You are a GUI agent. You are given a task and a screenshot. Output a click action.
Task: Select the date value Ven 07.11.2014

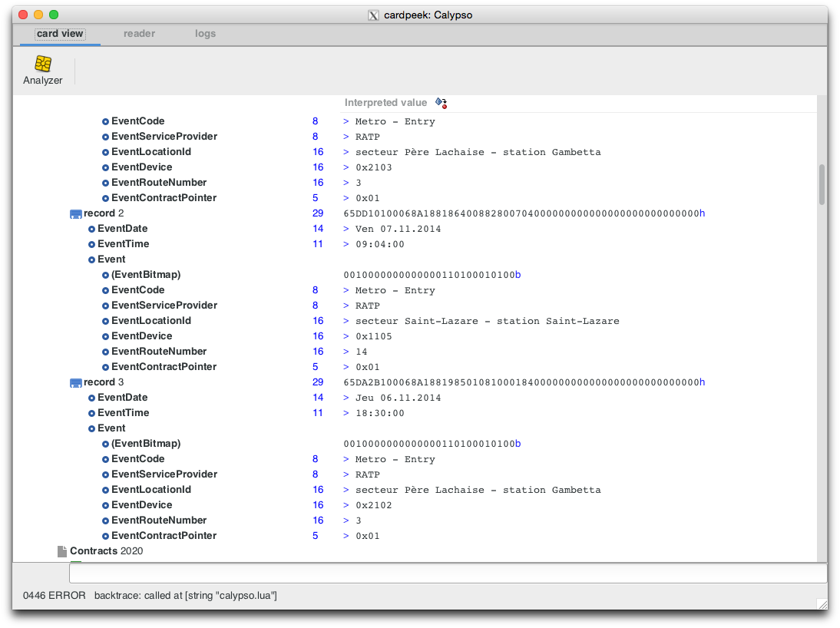(398, 229)
